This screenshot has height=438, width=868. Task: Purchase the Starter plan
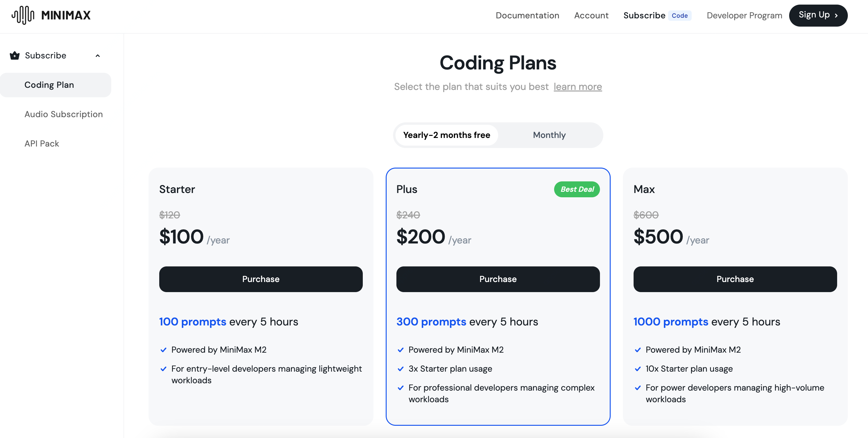click(x=260, y=279)
